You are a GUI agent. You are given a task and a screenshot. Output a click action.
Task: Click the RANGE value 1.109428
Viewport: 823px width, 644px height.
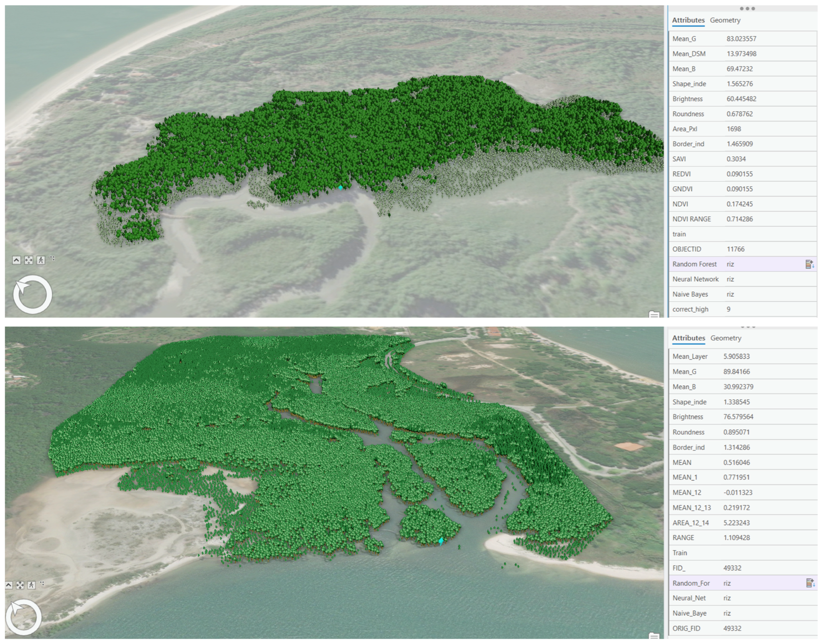click(736, 538)
